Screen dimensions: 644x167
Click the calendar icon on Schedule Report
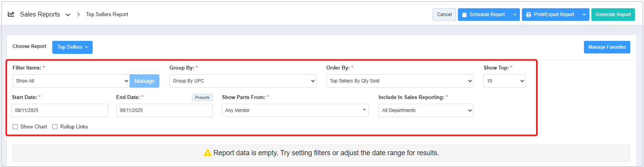coord(465,15)
